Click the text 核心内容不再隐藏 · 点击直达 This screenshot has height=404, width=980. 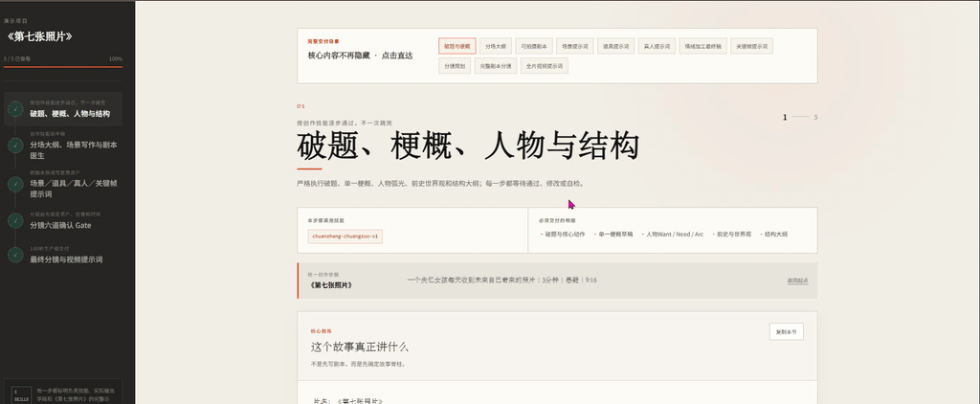click(x=360, y=56)
